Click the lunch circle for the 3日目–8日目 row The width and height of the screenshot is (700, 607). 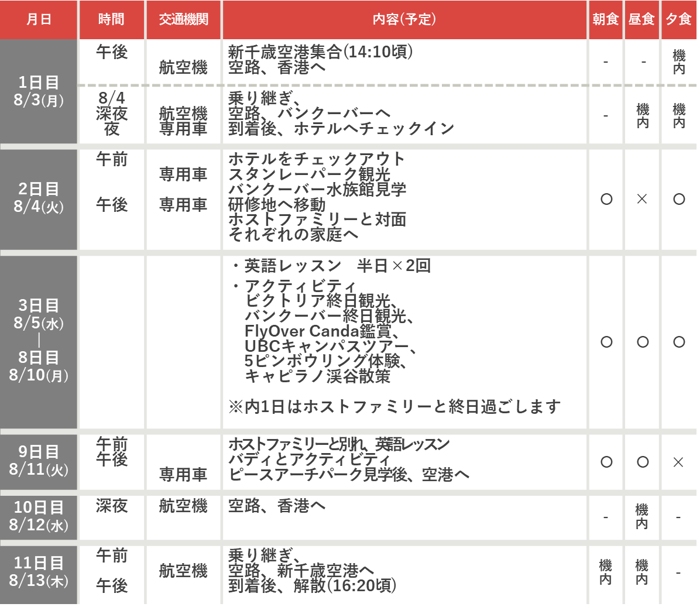point(643,342)
